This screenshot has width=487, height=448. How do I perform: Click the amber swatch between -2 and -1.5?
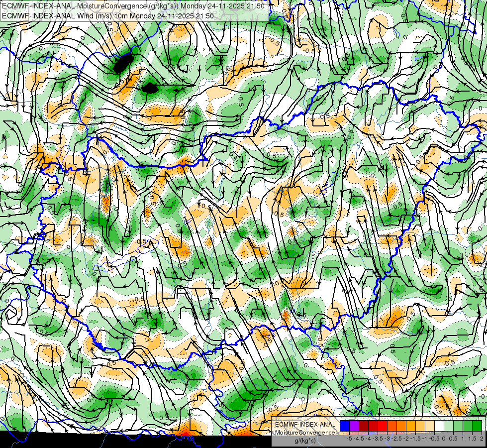[411, 426]
